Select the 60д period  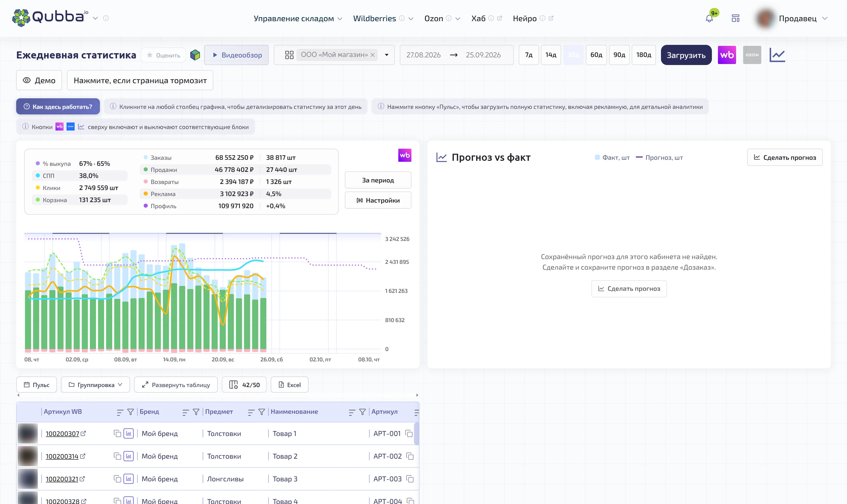596,55
